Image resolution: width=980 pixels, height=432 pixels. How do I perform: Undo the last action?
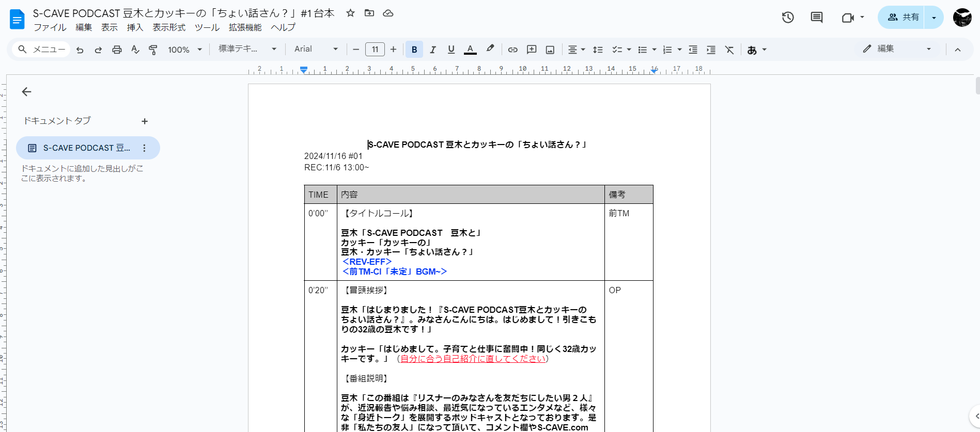[x=80, y=50]
